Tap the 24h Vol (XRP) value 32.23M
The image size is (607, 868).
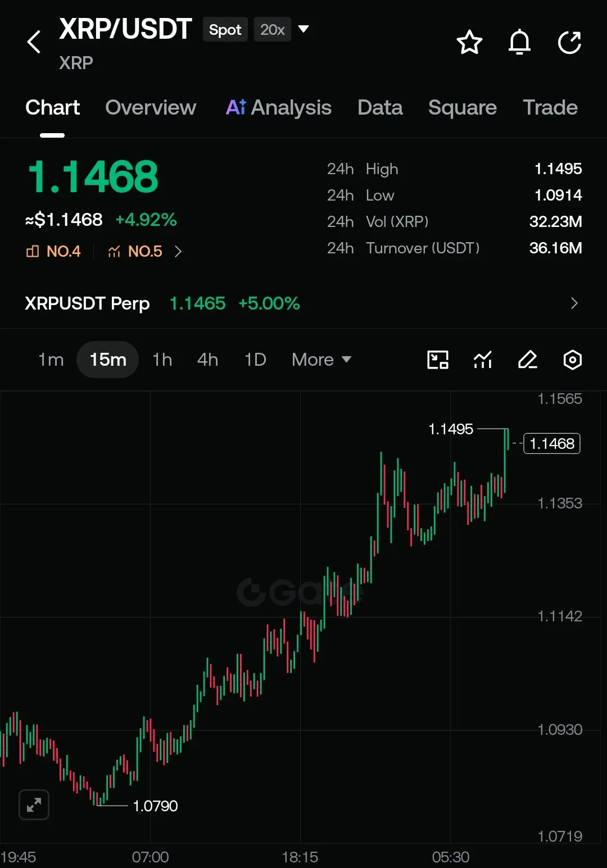(x=555, y=221)
